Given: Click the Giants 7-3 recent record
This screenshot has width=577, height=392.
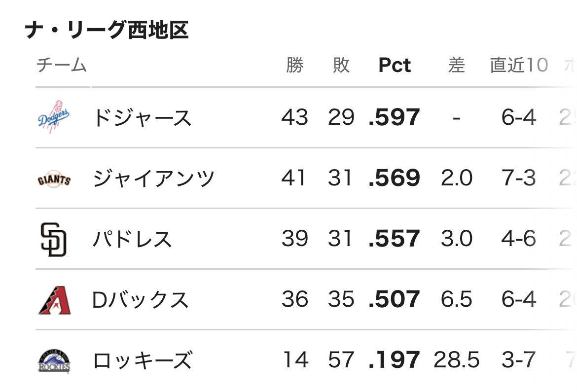Looking at the screenshot, I should (x=519, y=178).
